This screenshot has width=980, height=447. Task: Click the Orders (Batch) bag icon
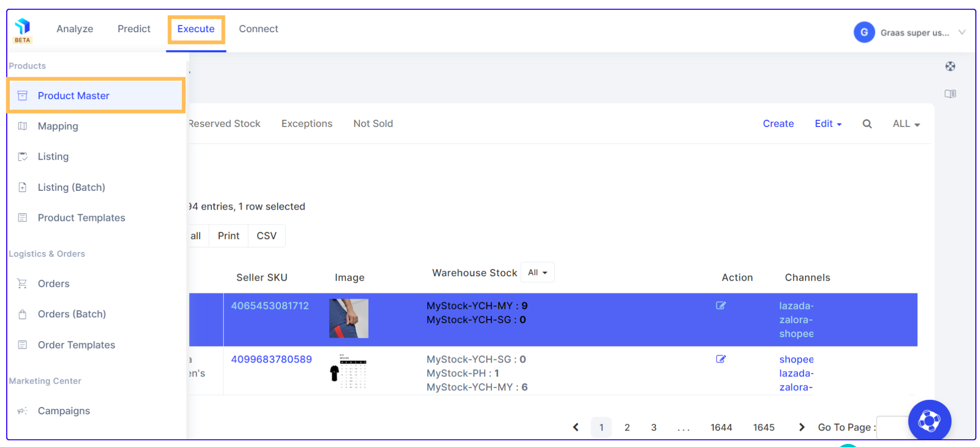[22, 314]
